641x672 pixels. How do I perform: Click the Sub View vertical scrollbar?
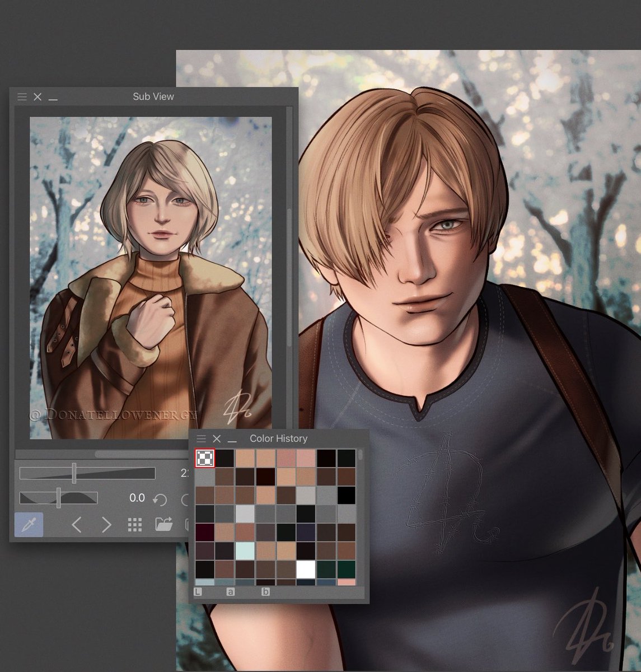coord(289,278)
